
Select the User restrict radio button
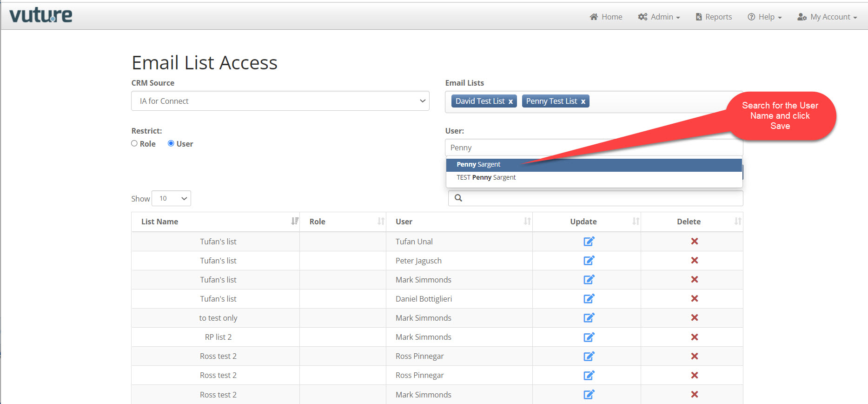point(171,143)
